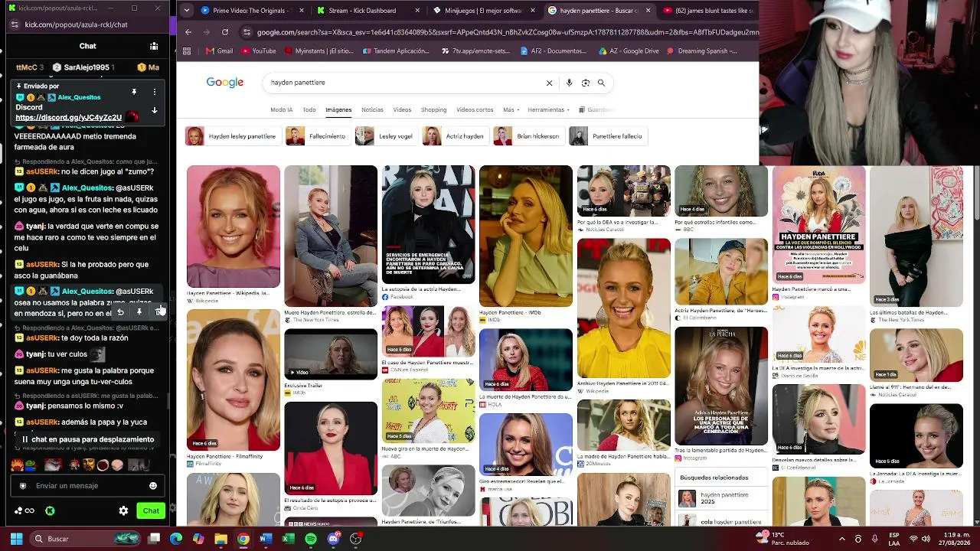This screenshot has height=551, width=980.
Task: Expand the Más dropdown
Action: coord(511,110)
